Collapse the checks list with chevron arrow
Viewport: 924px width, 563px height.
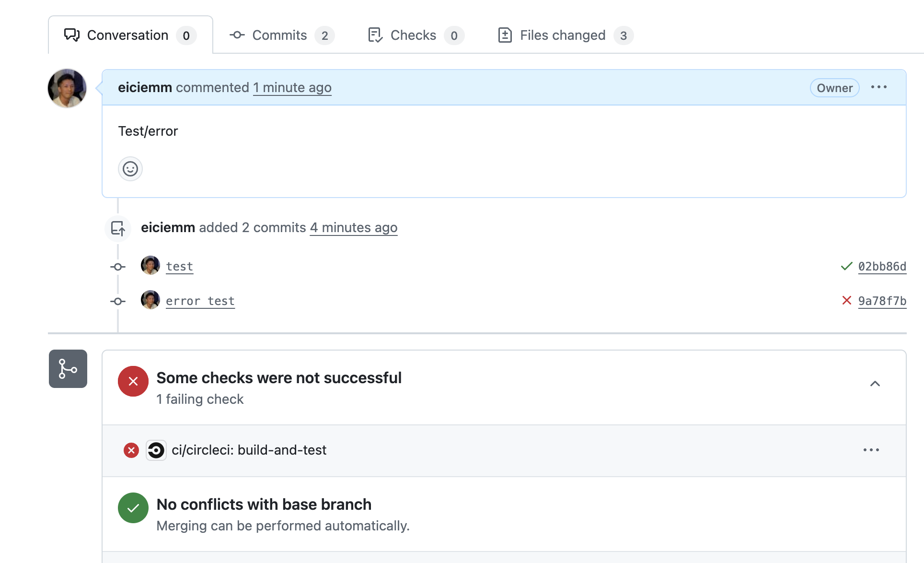(x=875, y=384)
